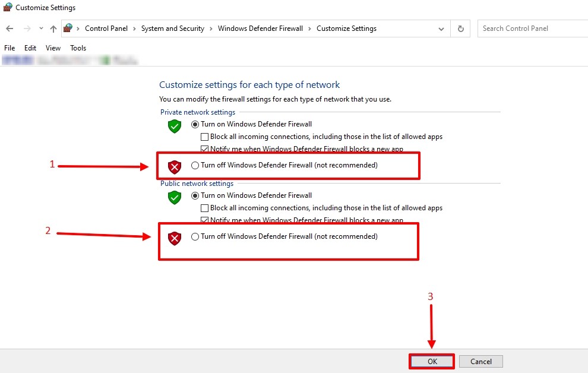Viewport: 588px width, 373px height.
Task: Expand chevron before Control Panel breadcrumb
Action: (x=78, y=29)
